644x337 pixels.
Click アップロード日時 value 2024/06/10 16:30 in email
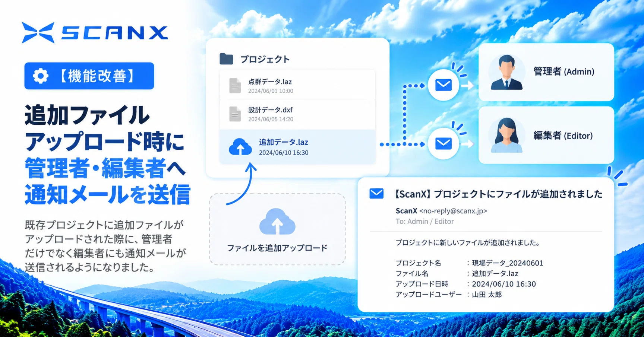(x=504, y=284)
